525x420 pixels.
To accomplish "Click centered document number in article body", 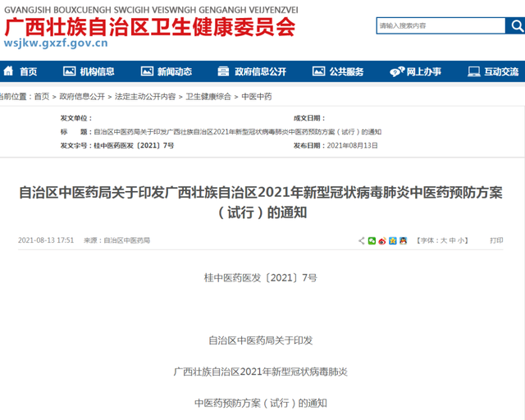I will [261, 277].
